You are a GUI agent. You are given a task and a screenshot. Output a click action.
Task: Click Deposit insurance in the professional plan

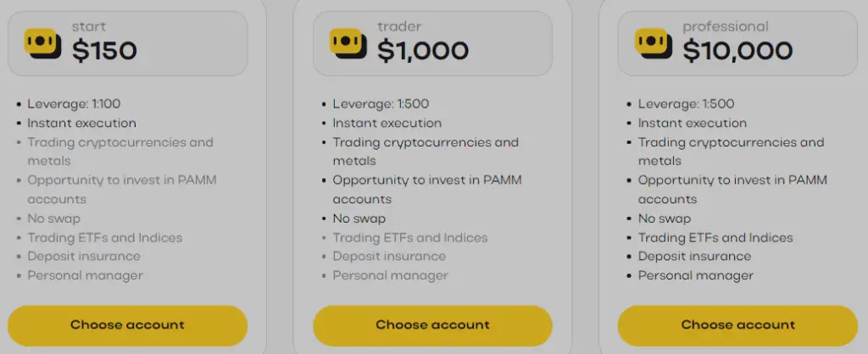pos(694,256)
